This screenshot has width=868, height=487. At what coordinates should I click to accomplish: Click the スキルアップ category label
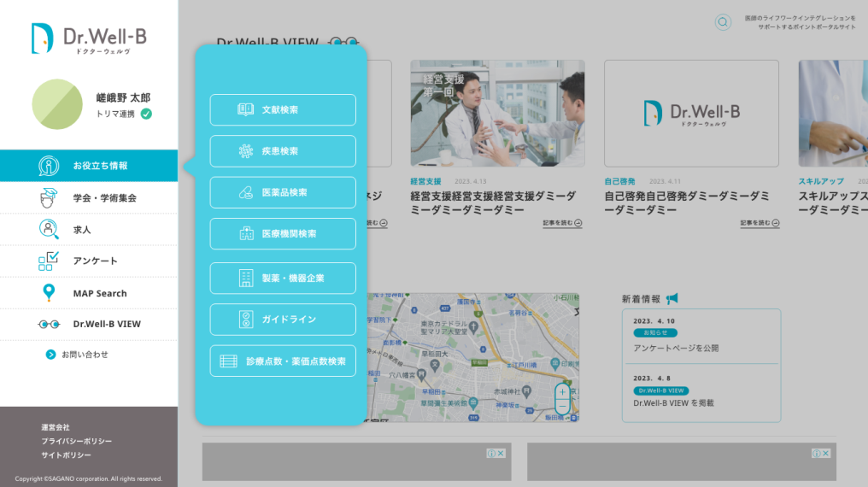pos(821,181)
